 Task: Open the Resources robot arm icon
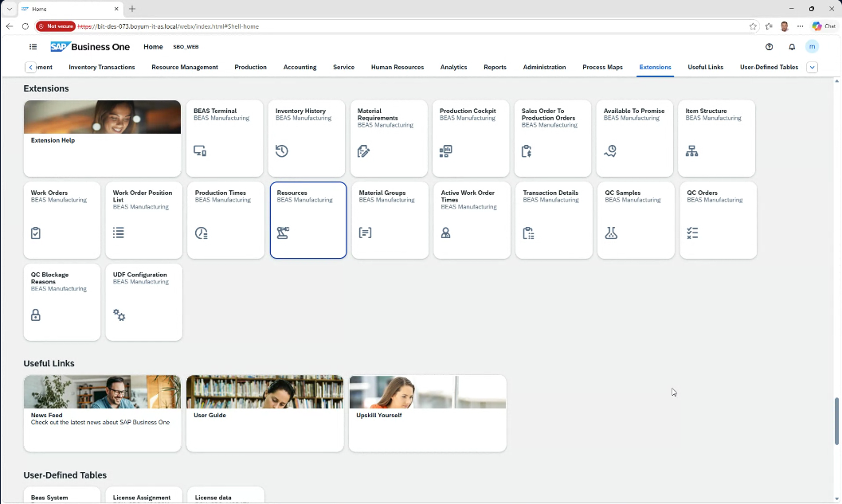[x=283, y=233]
